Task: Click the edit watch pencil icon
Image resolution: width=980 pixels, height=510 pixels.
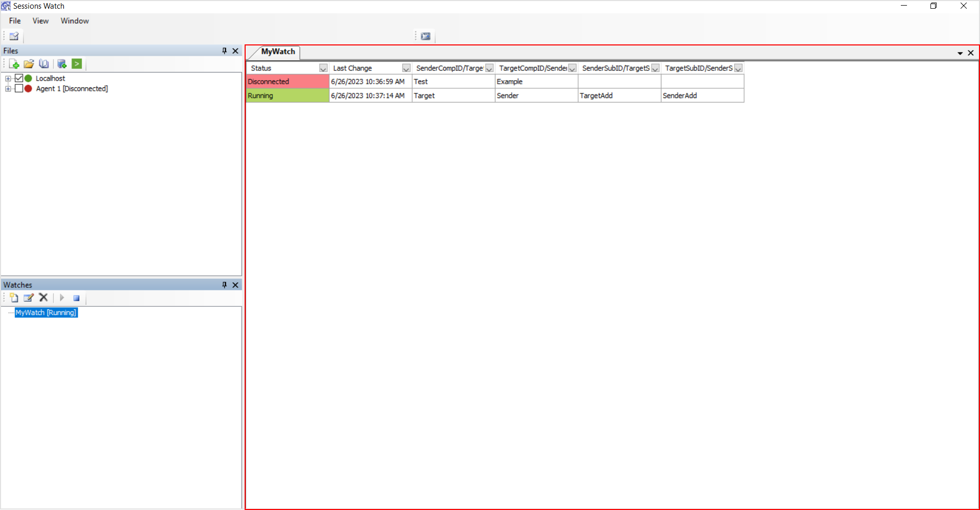Action: [29, 298]
